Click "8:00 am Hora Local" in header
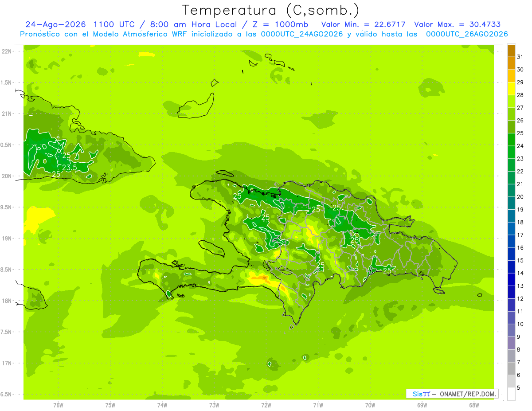This screenshot has width=532, height=411. coord(192,24)
